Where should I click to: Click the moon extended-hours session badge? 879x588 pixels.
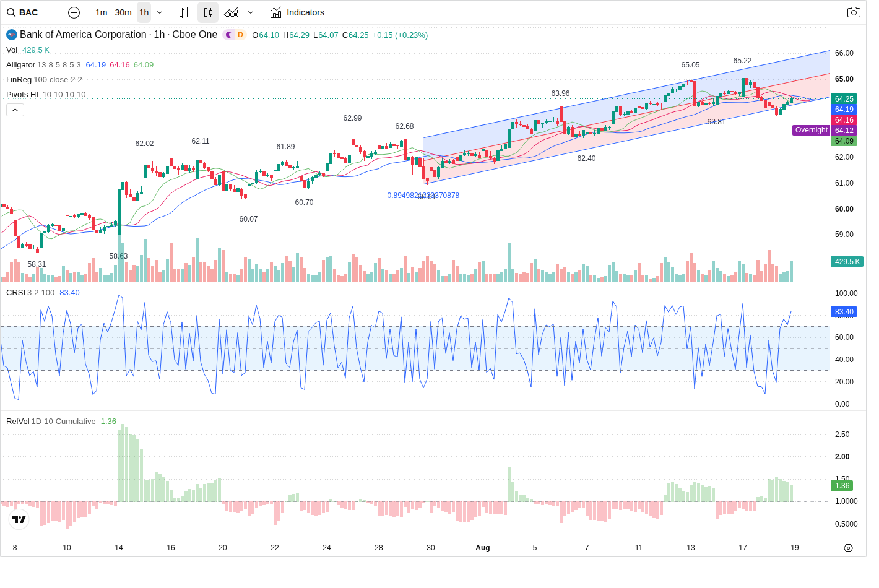point(228,35)
